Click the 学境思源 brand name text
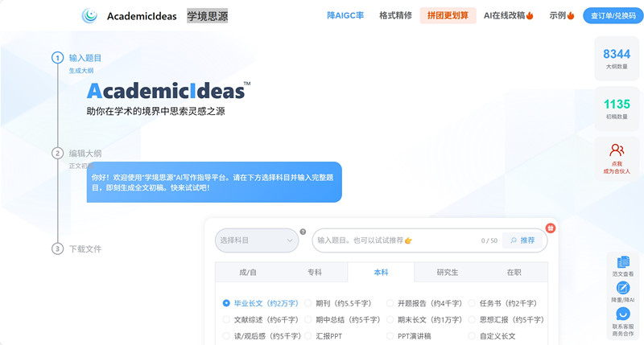 (208, 15)
